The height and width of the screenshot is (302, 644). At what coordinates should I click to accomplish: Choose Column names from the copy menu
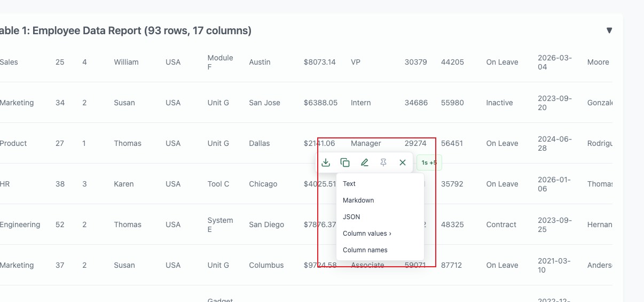coord(380,250)
